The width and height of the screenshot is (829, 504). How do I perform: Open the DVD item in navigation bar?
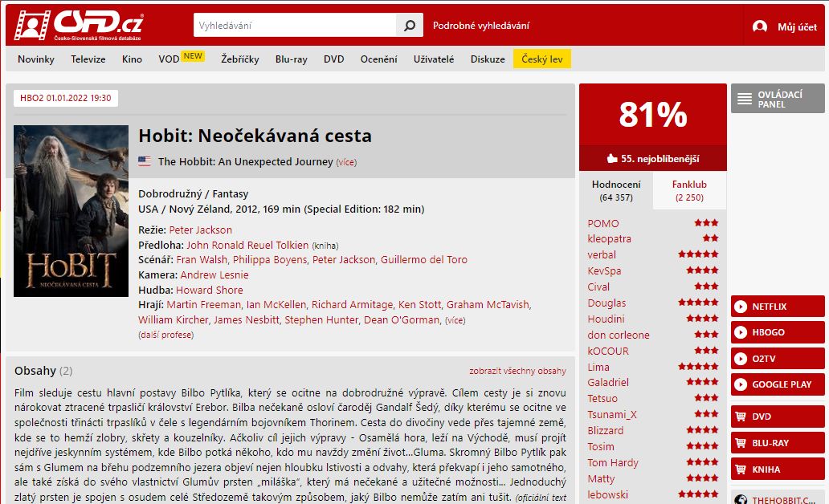pyautogui.click(x=333, y=59)
